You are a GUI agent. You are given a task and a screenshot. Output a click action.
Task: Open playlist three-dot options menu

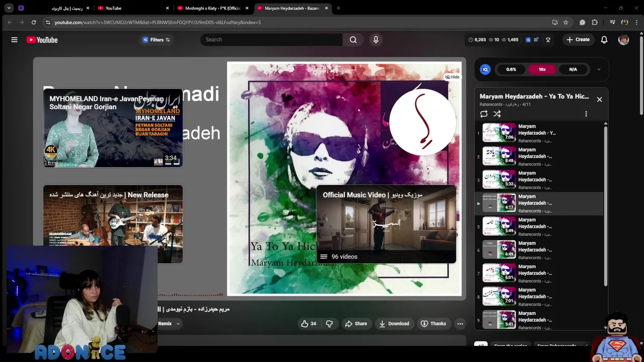586,114
